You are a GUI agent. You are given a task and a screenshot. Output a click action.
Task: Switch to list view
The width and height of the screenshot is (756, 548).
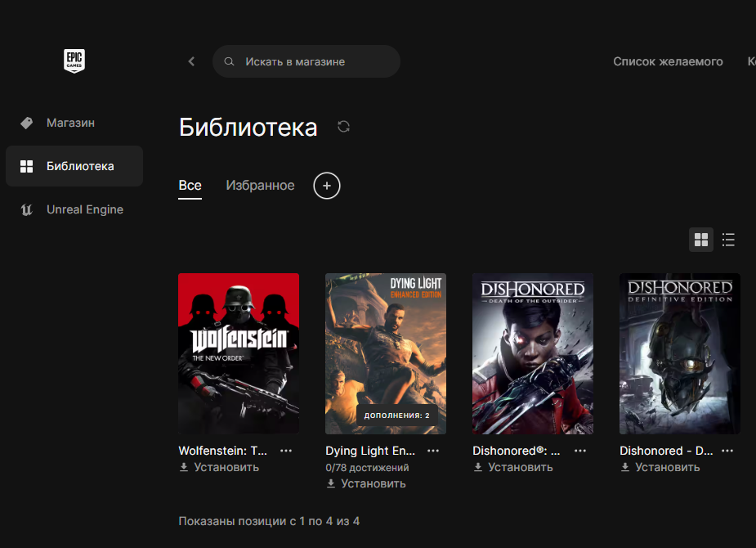(x=728, y=240)
